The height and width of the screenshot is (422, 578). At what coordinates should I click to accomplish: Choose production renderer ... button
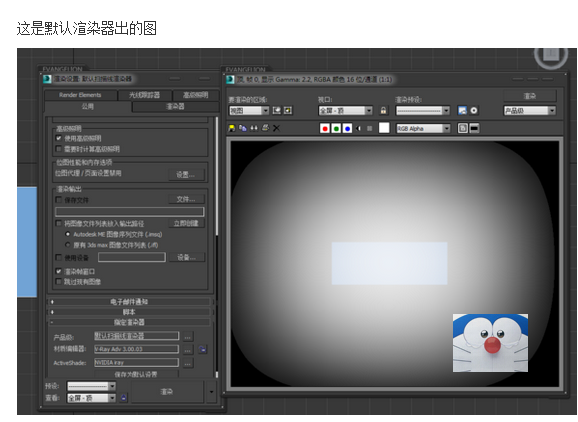(188, 336)
